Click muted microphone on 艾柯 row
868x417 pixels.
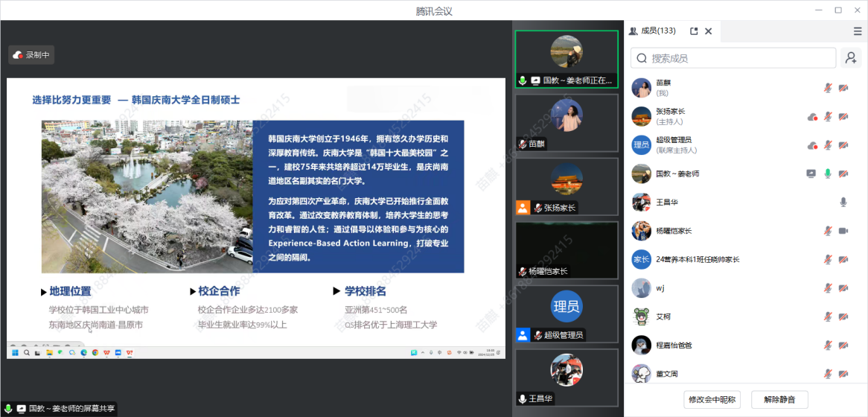coord(828,316)
